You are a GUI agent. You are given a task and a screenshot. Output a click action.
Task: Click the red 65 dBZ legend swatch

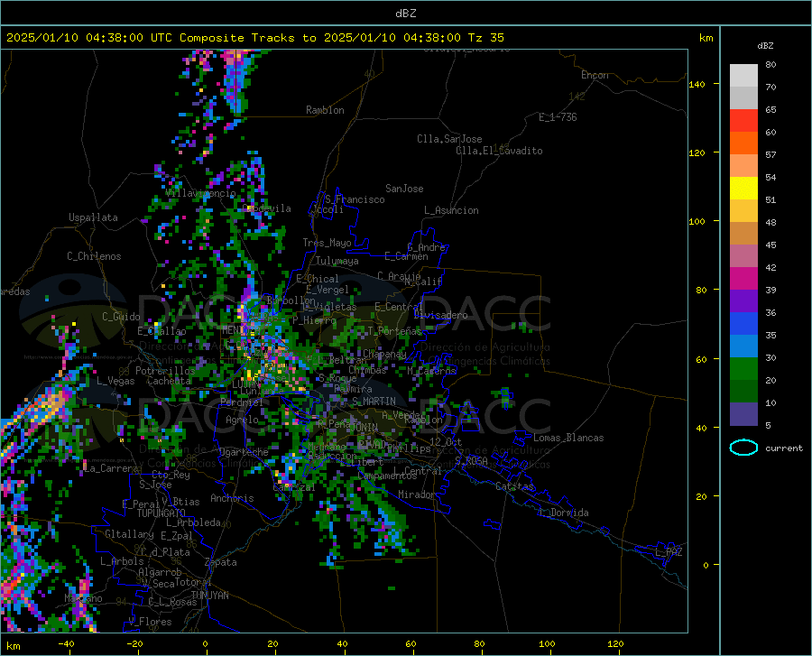point(743,121)
